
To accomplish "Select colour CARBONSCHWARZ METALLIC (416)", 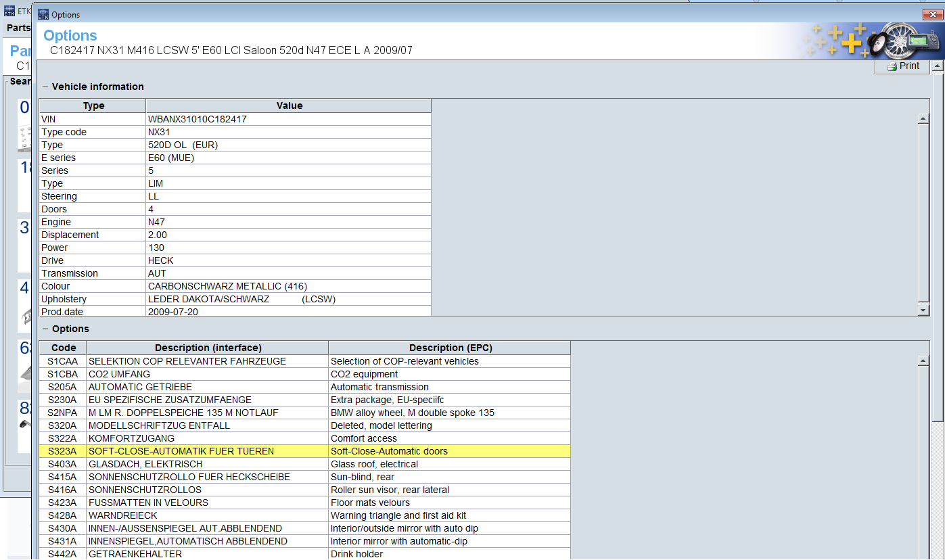I will 227,286.
